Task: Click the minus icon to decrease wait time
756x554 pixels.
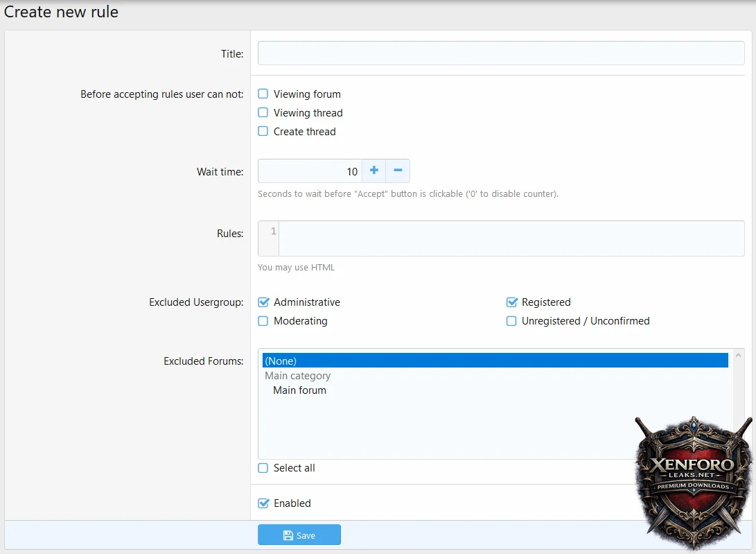Action: click(398, 171)
